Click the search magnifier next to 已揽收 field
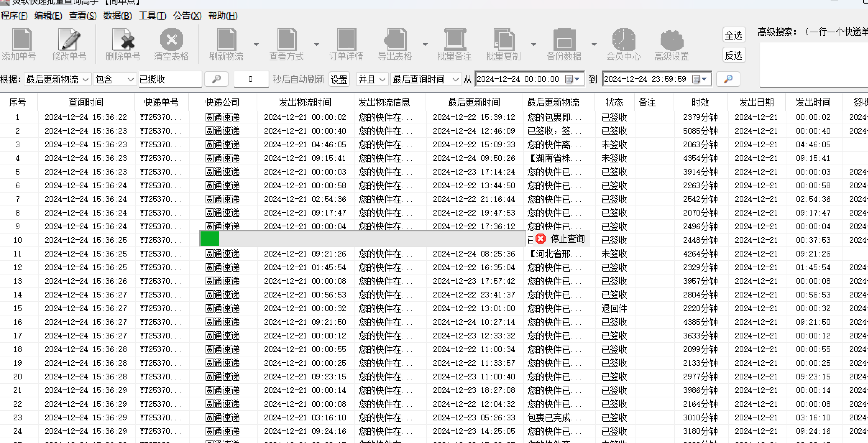The image size is (868, 443). click(216, 79)
